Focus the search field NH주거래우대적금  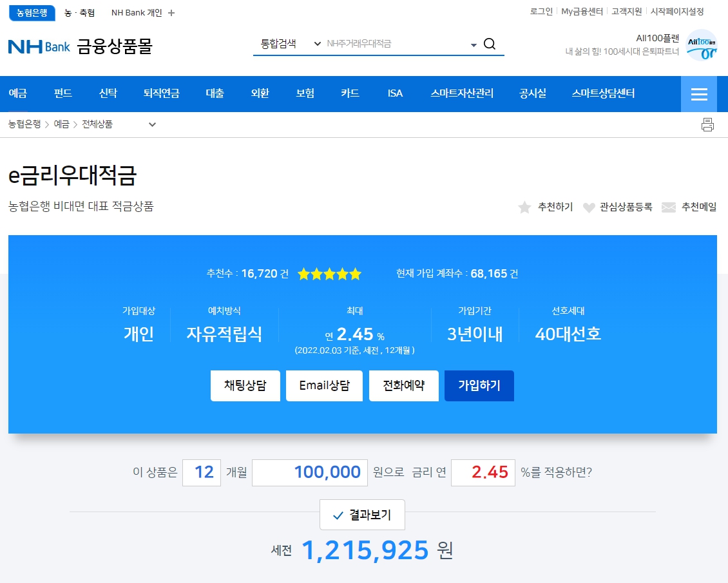pos(396,44)
